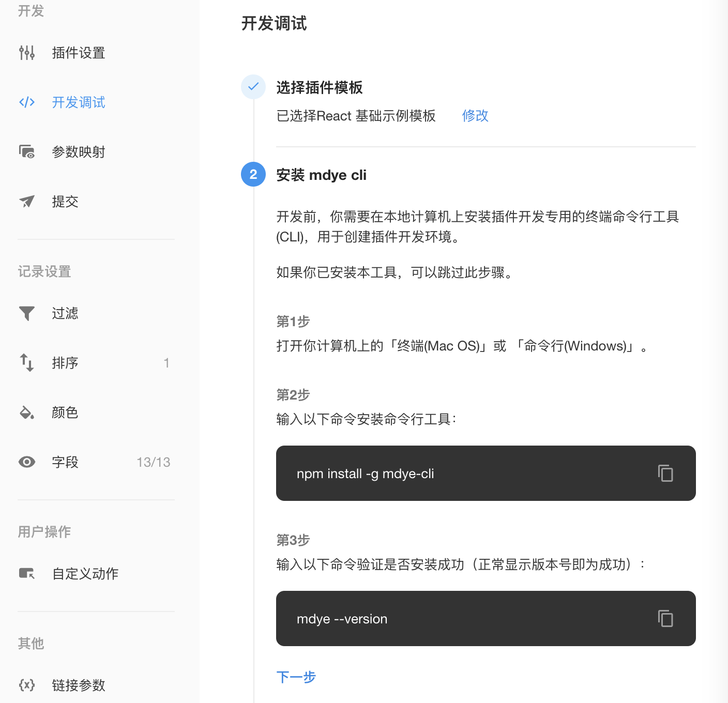Click the 已选择React 基础示例模板 text
Image resolution: width=728 pixels, height=703 pixels.
coord(356,116)
